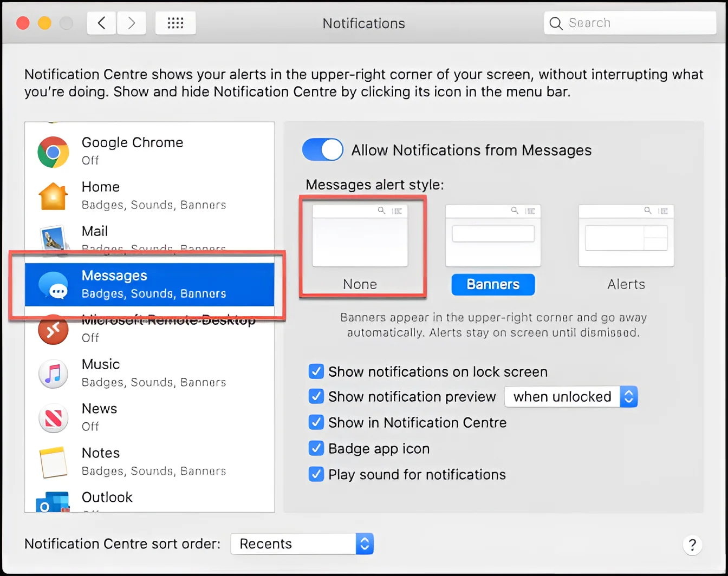Disable Play sound for notifications
This screenshot has width=728, height=576.
pos(316,474)
